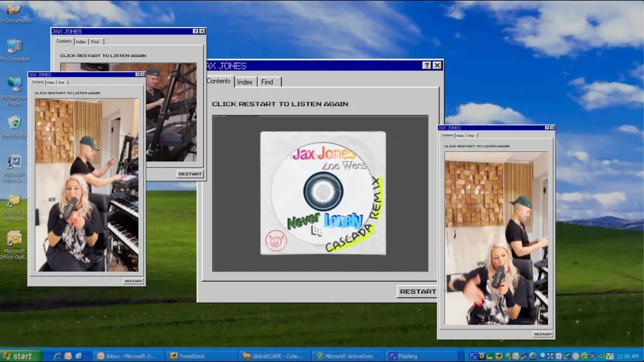The height and width of the screenshot is (362, 644).
Task: Switch to Index tab in center window
Action: pos(245,82)
